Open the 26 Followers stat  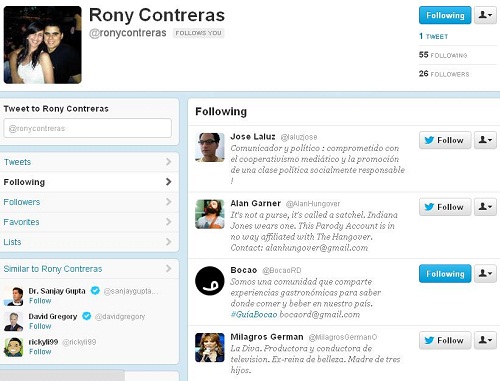[x=444, y=74]
